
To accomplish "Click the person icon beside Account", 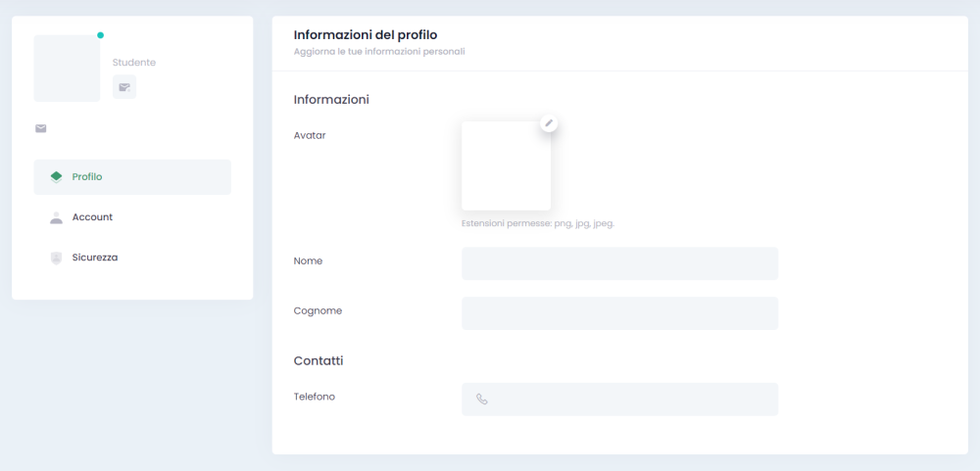I will tap(56, 217).
